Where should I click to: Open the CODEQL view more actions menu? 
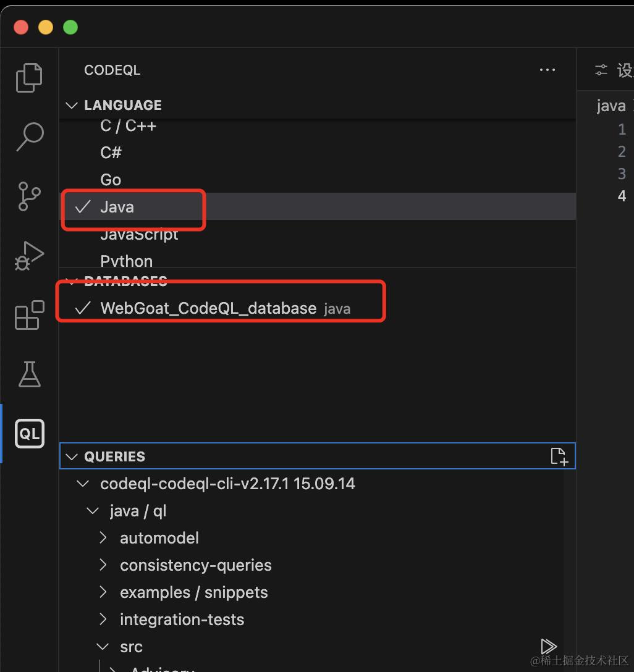click(x=547, y=69)
